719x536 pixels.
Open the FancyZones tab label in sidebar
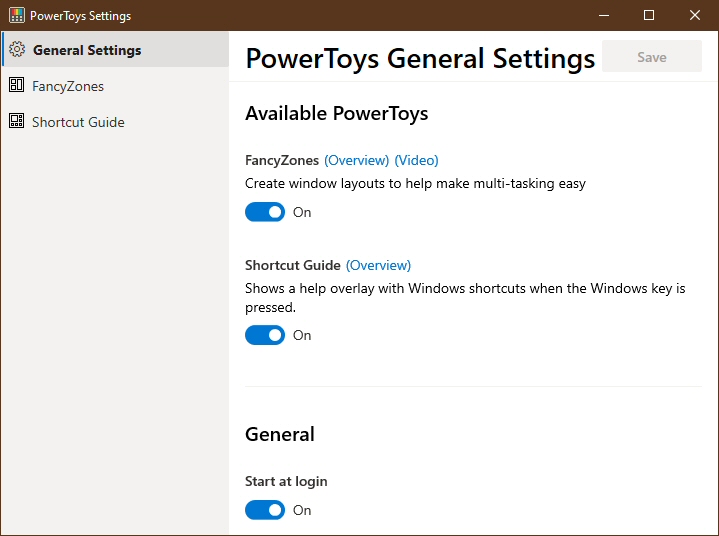click(68, 86)
